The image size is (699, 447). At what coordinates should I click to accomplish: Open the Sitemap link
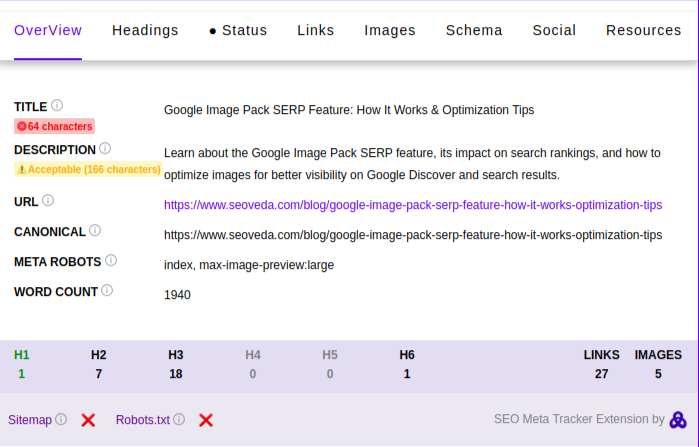(30, 420)
